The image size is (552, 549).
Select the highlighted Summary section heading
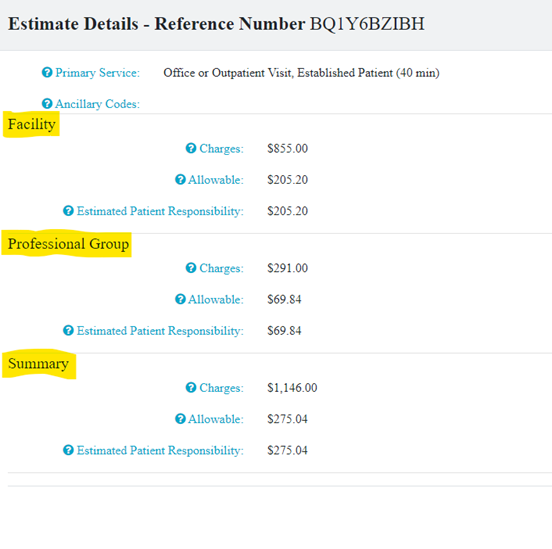pyautogui.click(x=39, y=364)
